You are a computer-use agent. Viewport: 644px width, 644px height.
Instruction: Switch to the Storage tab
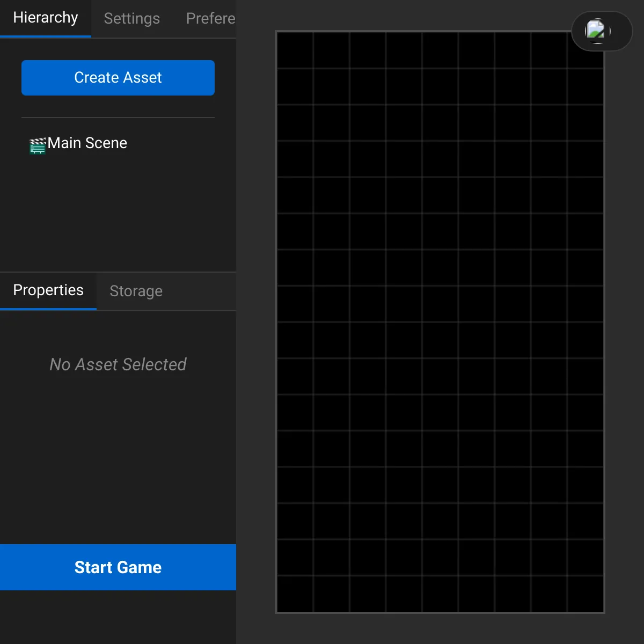136,291
